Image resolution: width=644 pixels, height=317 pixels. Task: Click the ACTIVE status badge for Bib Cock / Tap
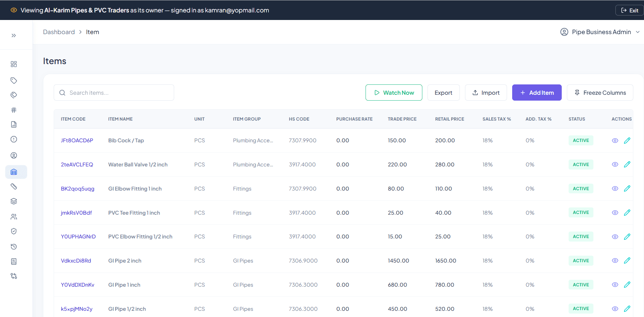point(581,141)
